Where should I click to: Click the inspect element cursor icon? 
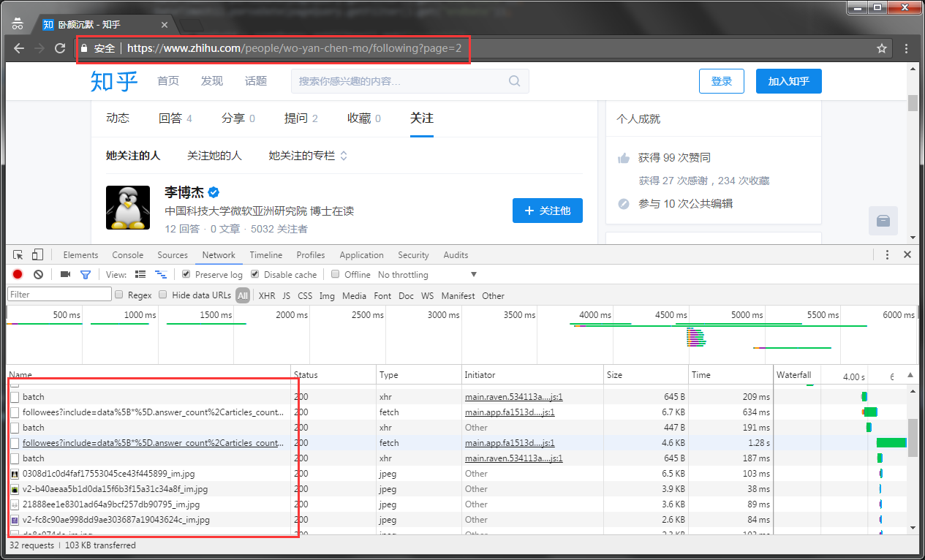point(18,255)
